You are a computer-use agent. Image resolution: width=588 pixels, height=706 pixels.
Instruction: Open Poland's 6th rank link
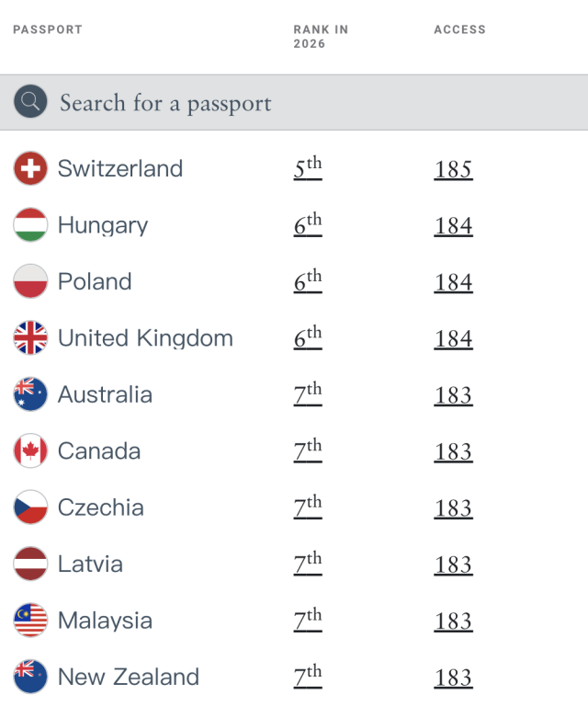tap(308, 281)
